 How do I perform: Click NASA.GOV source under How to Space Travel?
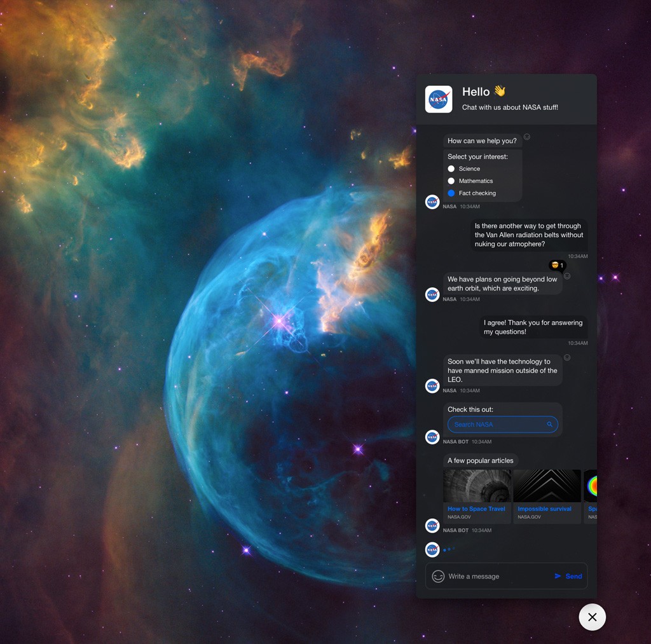(x=459, y=517)
